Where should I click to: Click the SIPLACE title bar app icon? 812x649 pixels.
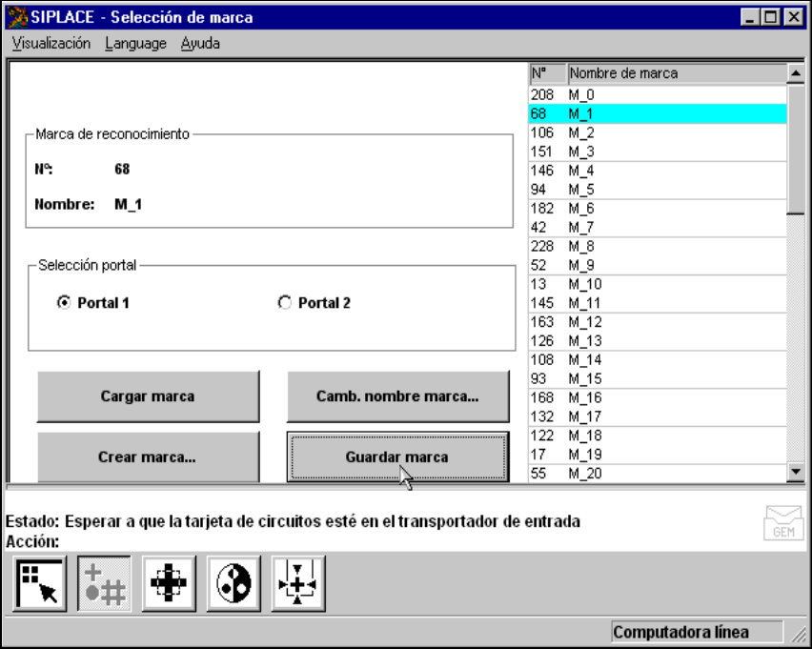17,17
